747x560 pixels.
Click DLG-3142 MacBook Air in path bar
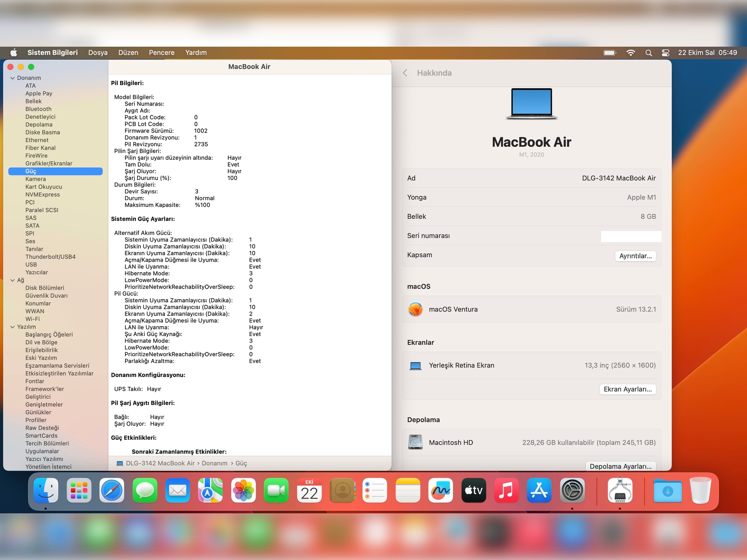click(x=160, y=463)
